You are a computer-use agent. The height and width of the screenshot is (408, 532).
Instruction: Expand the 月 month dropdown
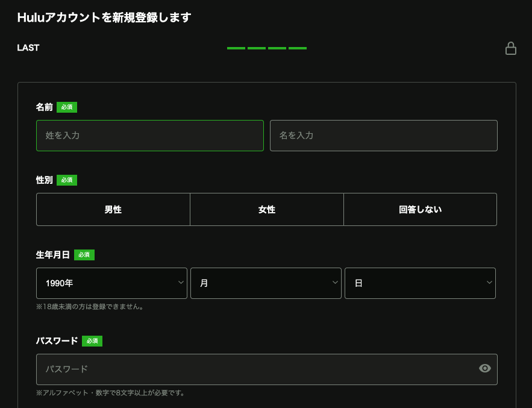point(266,283)
